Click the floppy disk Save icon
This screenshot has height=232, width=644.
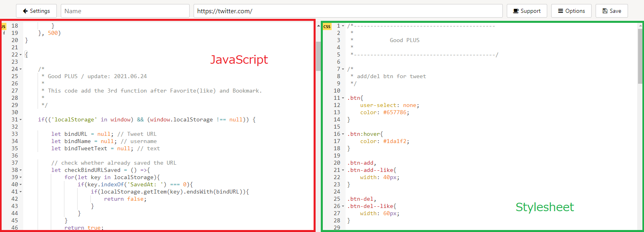tap(605, 11)
